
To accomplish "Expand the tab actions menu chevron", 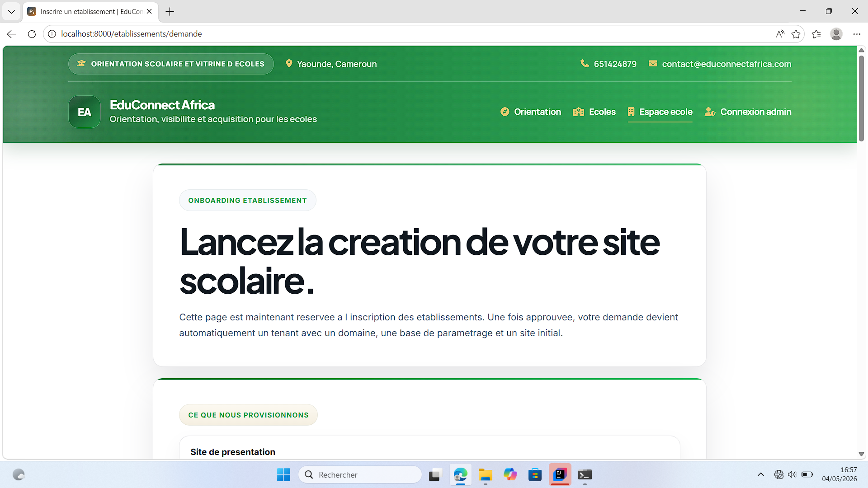I will coord(11,12).
